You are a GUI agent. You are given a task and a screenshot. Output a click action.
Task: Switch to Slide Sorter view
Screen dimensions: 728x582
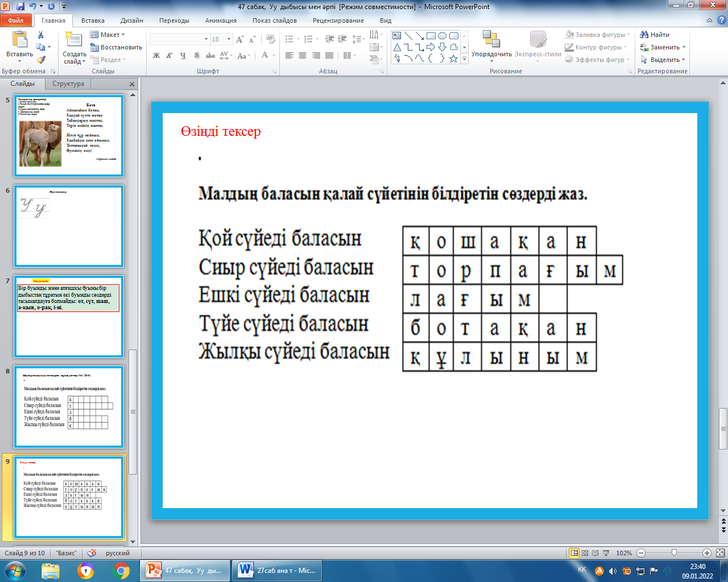coord(585,553)
